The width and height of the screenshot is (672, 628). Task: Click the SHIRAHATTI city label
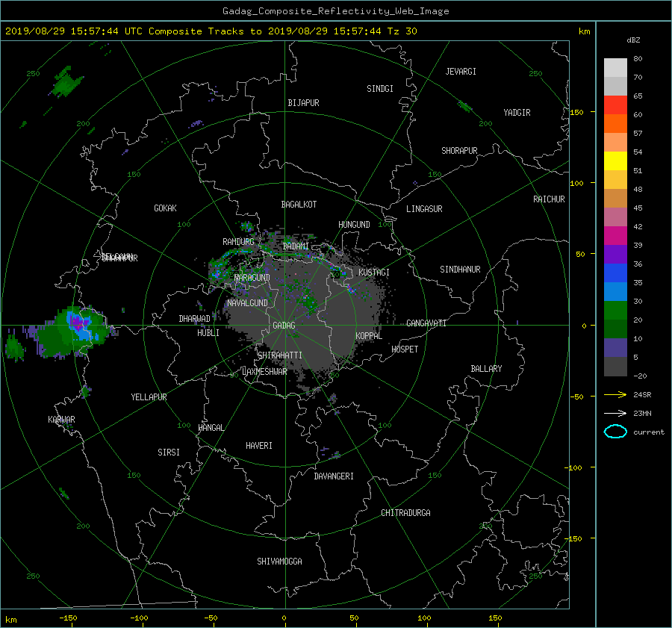tap(280, 355)
